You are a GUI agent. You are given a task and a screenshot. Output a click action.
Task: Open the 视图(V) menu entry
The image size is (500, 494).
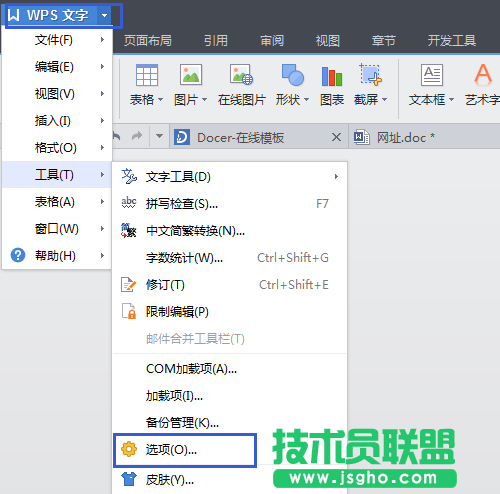pos(57,94)
